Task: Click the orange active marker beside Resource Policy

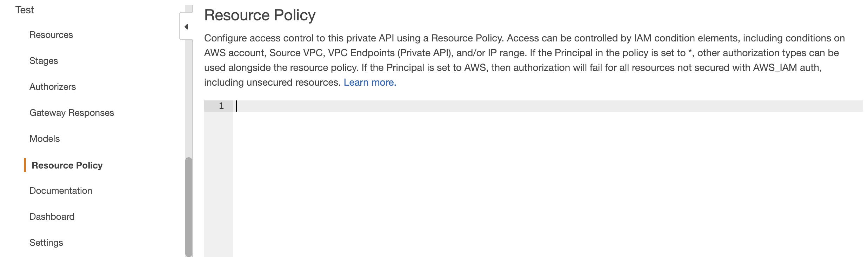Action: (25, 165)
